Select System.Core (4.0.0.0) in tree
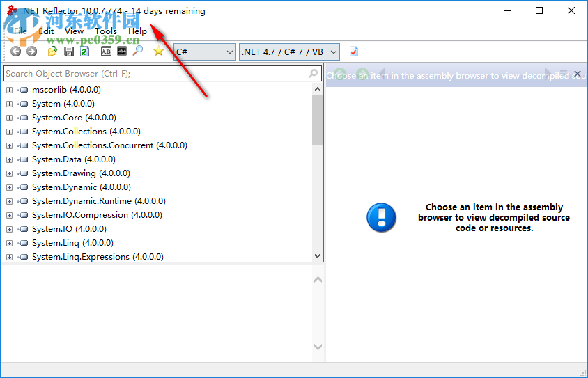The image size is (588, 378). pyautogui.click(x=74, y=118)
